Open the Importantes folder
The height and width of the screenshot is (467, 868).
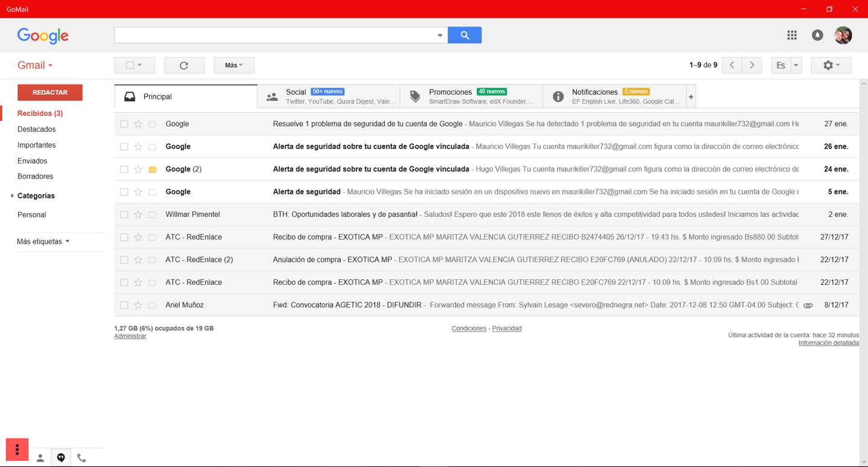click(36, 145)
